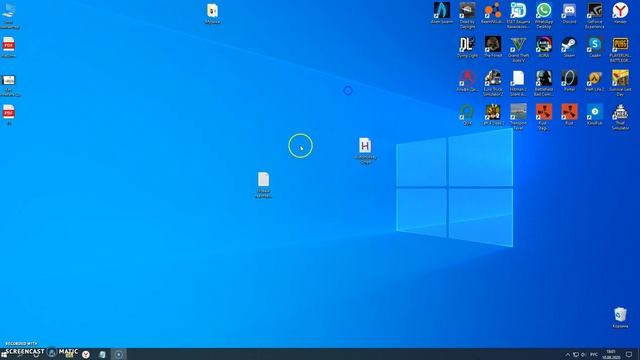640x360 pixels.
Task: Open the Hitman 2 Silent Assassin shortcut
Action: pyautogui.click(x=518, y=83)
